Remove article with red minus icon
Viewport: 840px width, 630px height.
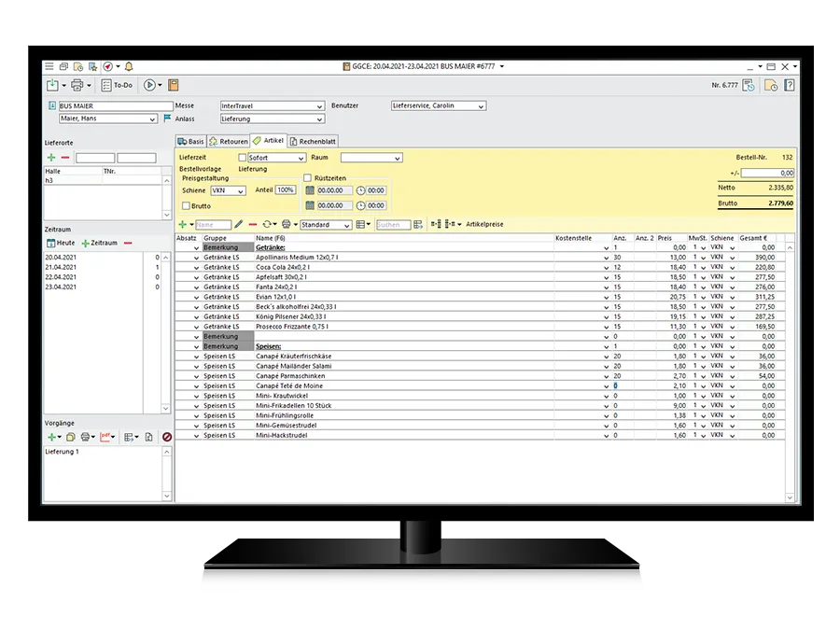tap(253, 225)
